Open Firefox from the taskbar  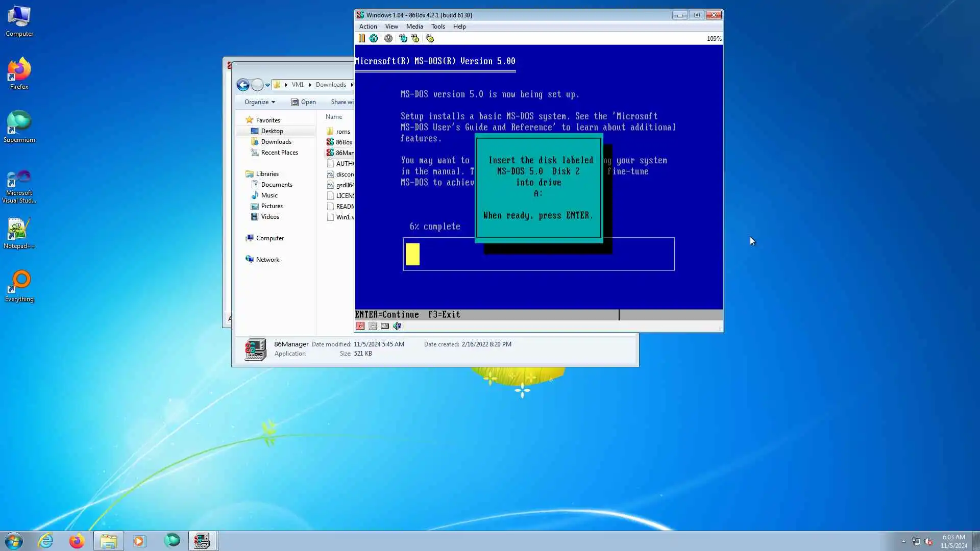(x=77, y=541)
